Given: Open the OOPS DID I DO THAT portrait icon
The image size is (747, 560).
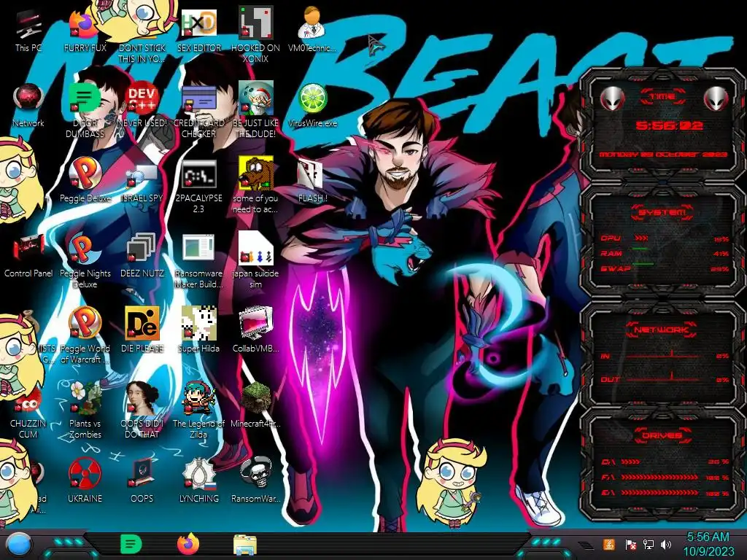Looking at the screenshot, I should [142, 411].
